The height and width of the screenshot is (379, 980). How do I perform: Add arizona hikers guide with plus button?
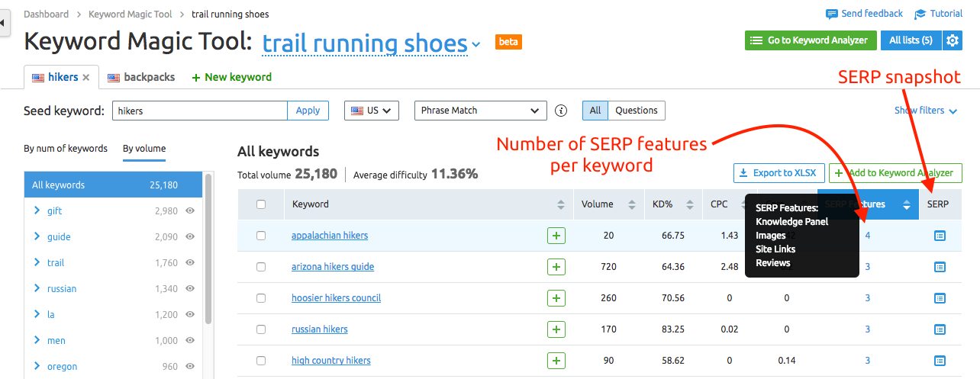[556, 267]
